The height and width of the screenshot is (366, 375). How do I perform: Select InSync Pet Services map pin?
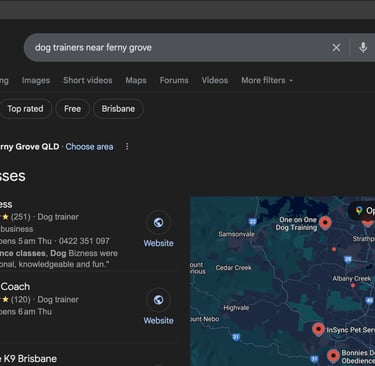click(318, 329)
